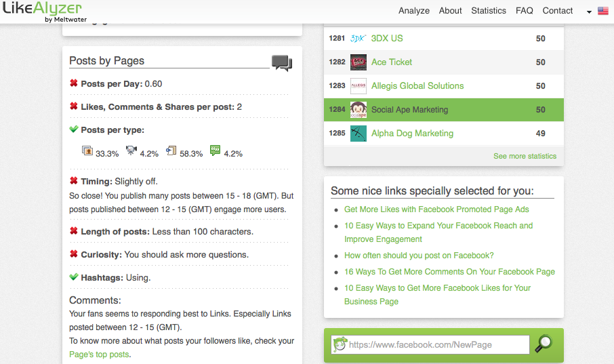The width and height of the screenshot is (614, 364).
Task: Click the LikeAlyzer logo
Action: tap(42, 11)
